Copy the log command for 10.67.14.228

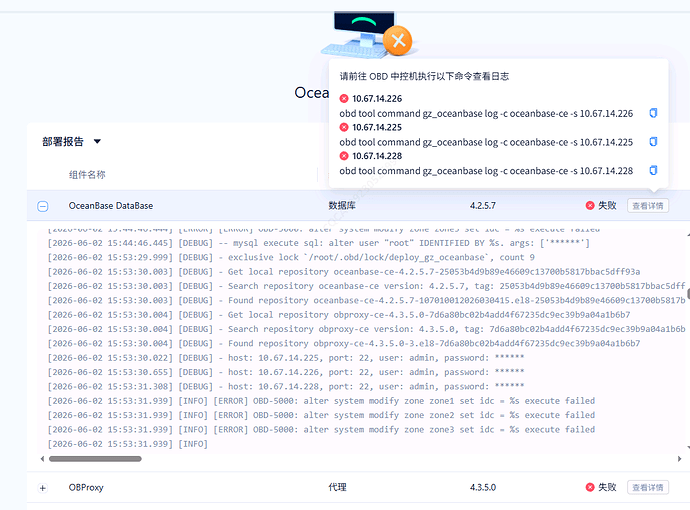[x=653, y=170]
